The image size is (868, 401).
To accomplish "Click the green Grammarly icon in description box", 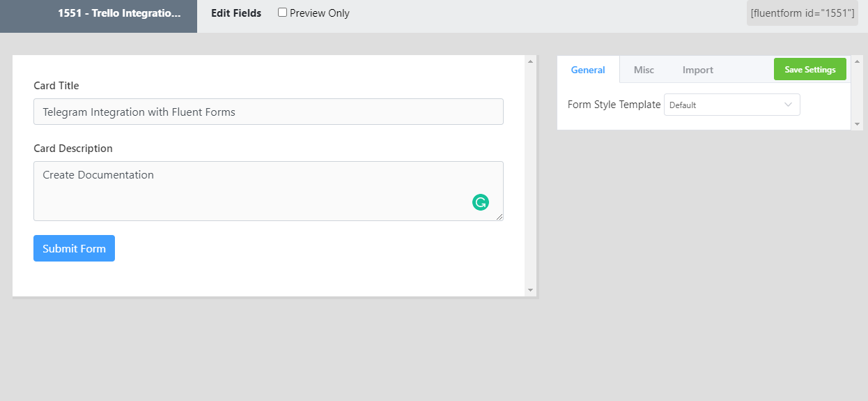I will 480,202.
